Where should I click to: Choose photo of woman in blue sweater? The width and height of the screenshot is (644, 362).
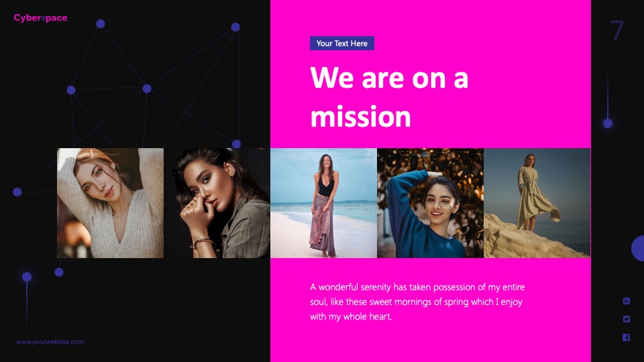click(430, 203)
